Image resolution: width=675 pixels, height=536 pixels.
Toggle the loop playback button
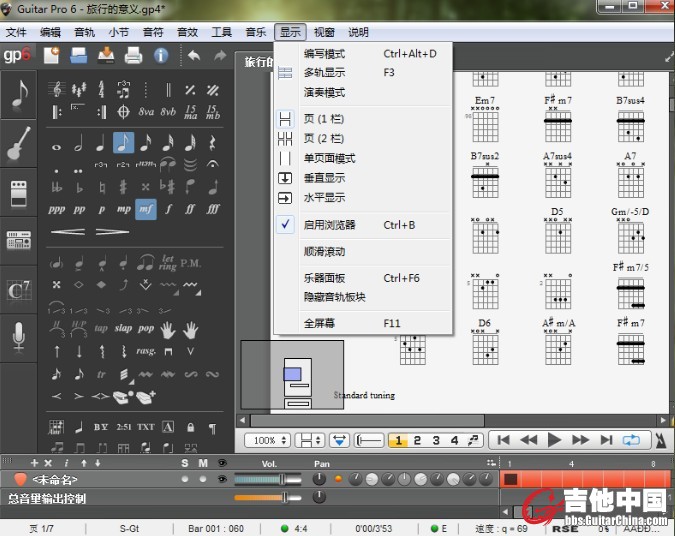coord(631,440)
